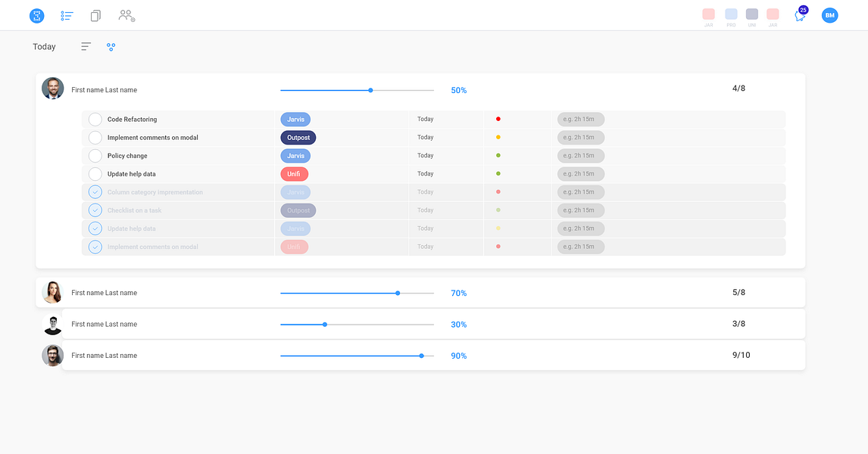
Task: Click the Unifi tag on Update help data
Action: pyautogui.click(x=294, y=174)
